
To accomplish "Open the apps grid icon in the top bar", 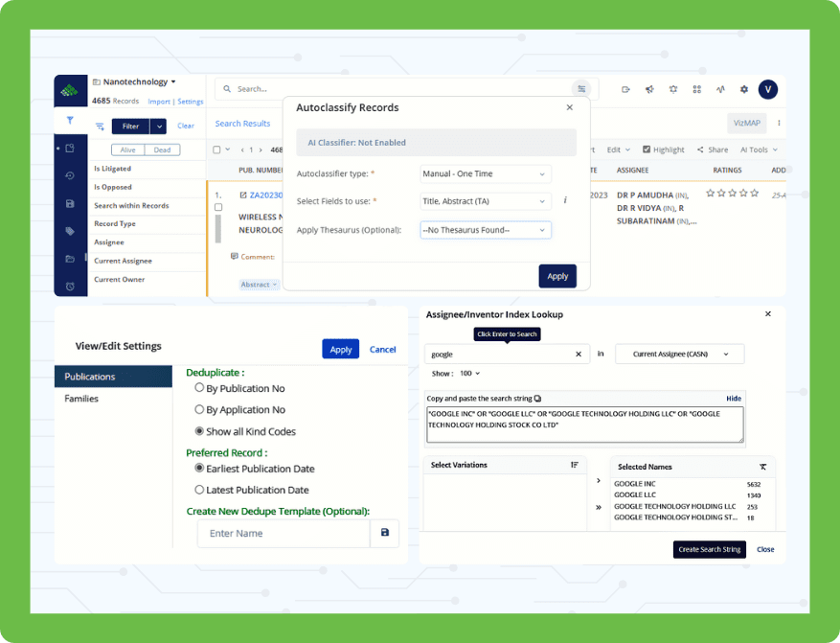I will (x=697, y=89).
